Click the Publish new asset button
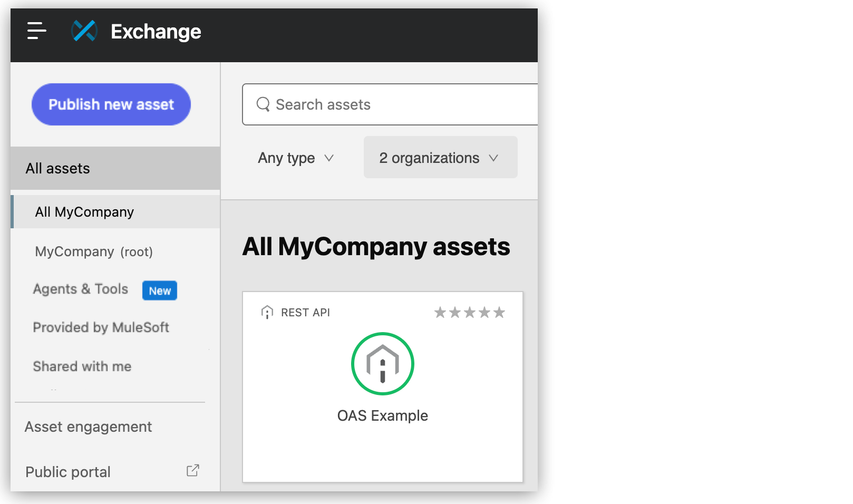The width and height of the screenshot is (853, 504). click(111, 104)
